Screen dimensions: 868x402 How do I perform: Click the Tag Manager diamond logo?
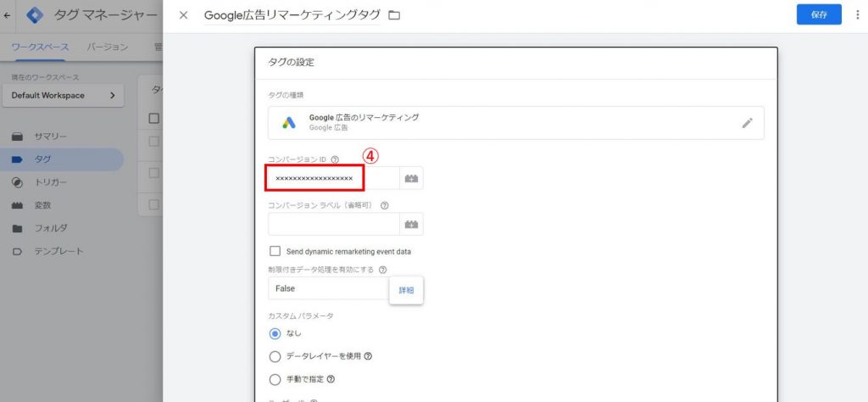pos(35,15)
